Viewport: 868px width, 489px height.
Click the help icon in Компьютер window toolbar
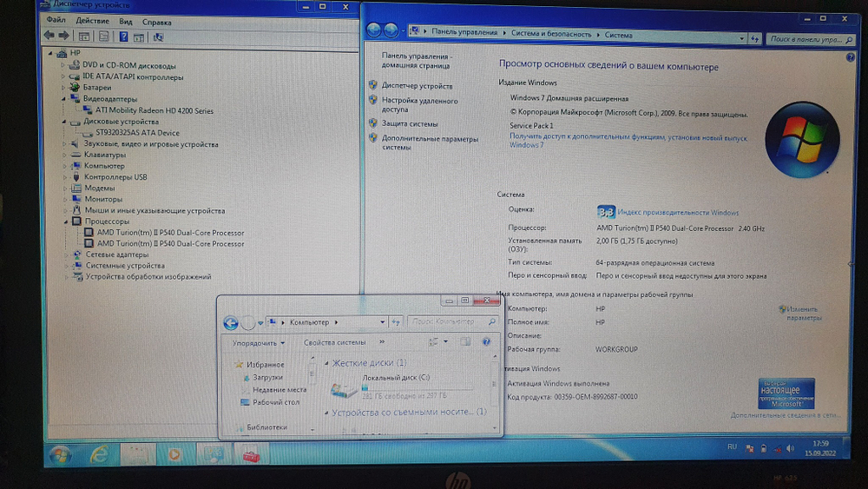tap(486, 341)
